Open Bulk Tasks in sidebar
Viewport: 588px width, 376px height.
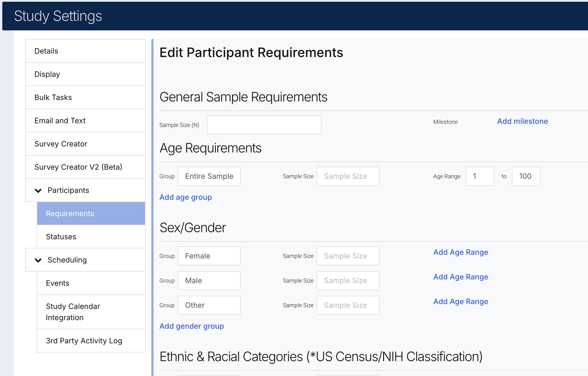85,97
